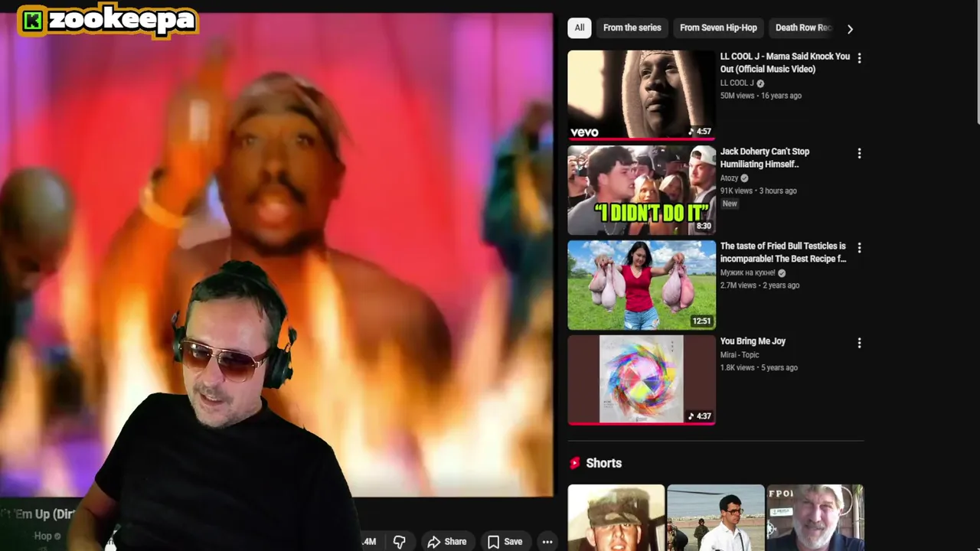The image size is (980, 551).
Task: Click the 12:51 duration badge
Action: click(701, 321)
